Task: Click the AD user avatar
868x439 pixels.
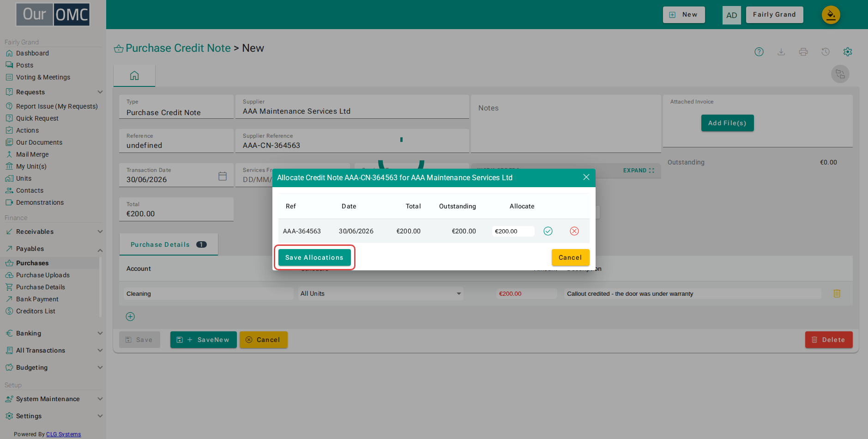Action: click(732, 15)
